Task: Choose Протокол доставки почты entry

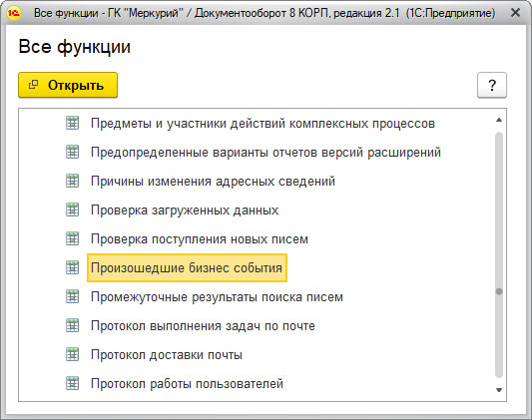Action: point(167,355)
